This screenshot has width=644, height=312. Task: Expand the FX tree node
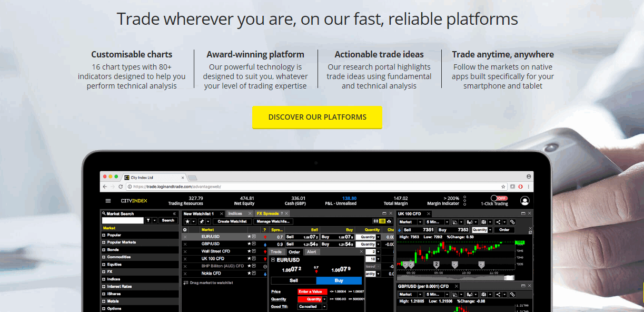click(104, 272)
